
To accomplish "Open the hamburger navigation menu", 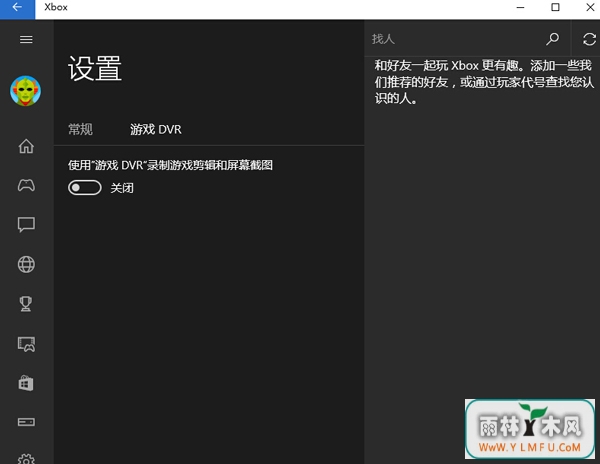I will [x=26, y=39].
